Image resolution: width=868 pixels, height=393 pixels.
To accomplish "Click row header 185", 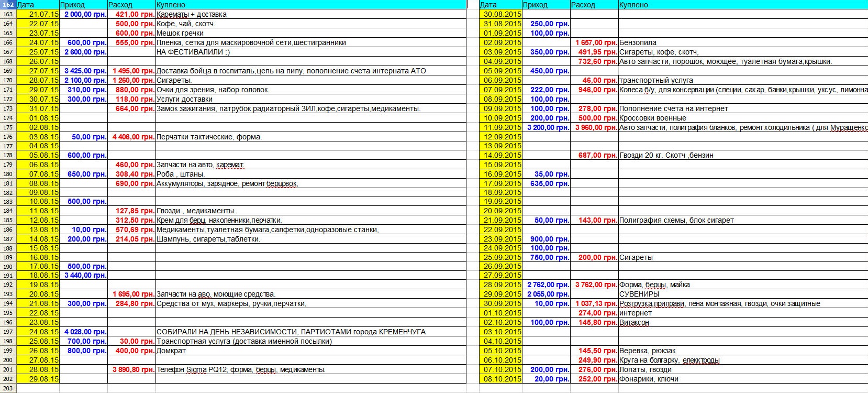I will point(8,220).
